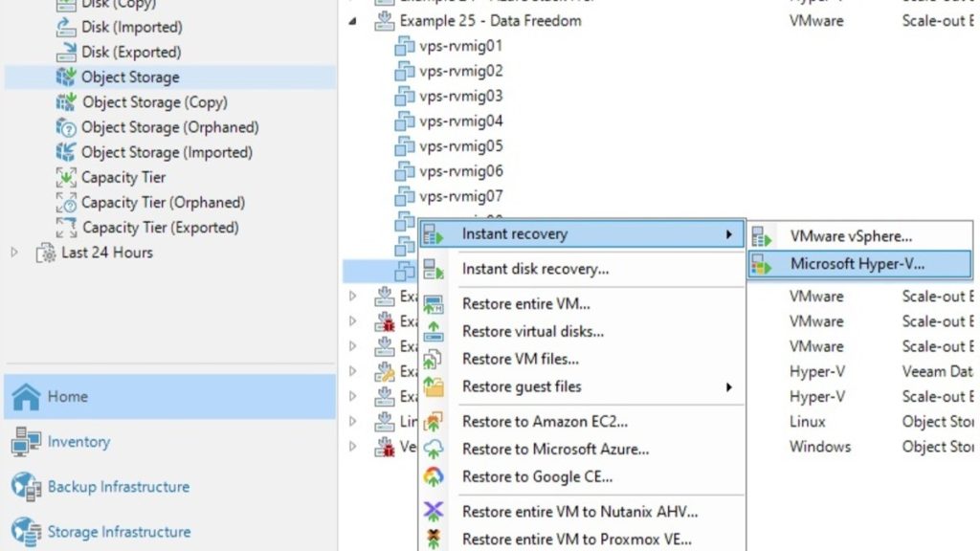
Task: Expand the Last 24 Hours node
Action: (x=14, y=253)
